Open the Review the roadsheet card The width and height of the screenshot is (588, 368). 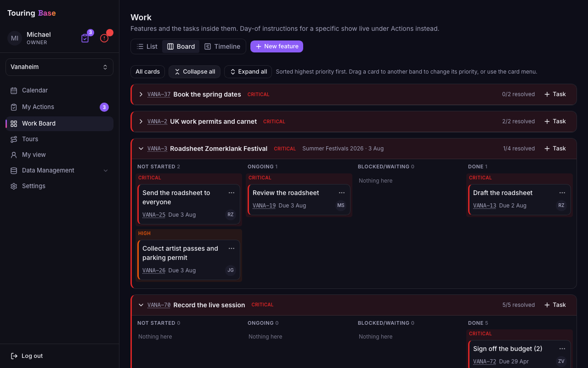pyautogui.click(x=299, y=200)
